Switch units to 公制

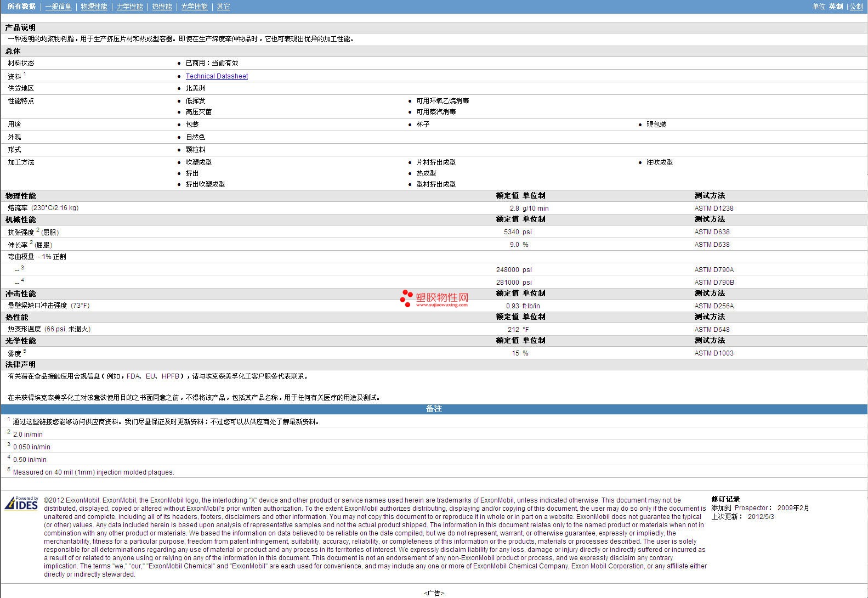[x=856, y=7]
